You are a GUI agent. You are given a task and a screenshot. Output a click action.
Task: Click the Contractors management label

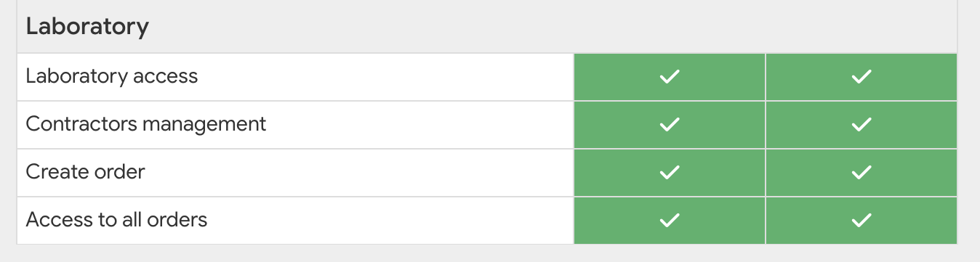click(146, 124)
